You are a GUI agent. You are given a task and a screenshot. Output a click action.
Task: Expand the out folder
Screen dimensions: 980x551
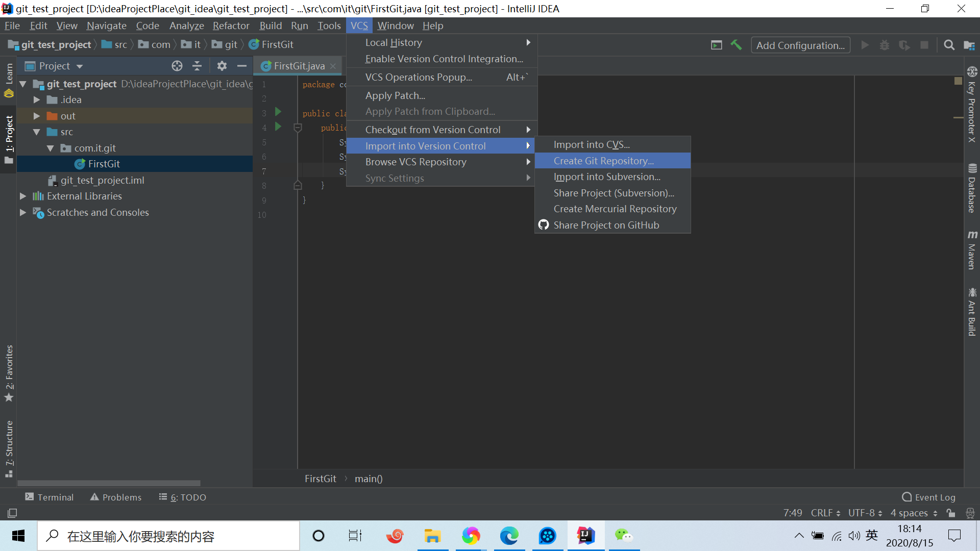[37, 116]
